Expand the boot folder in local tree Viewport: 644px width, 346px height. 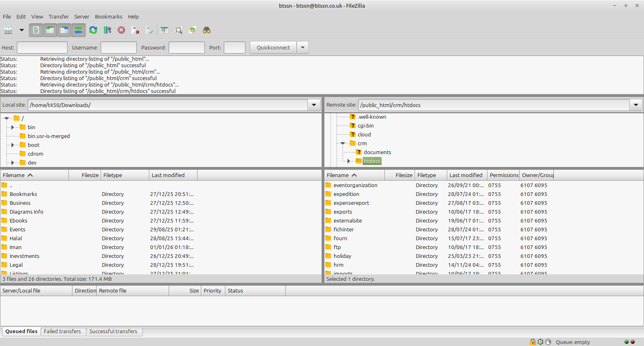(x=12, y=145)
